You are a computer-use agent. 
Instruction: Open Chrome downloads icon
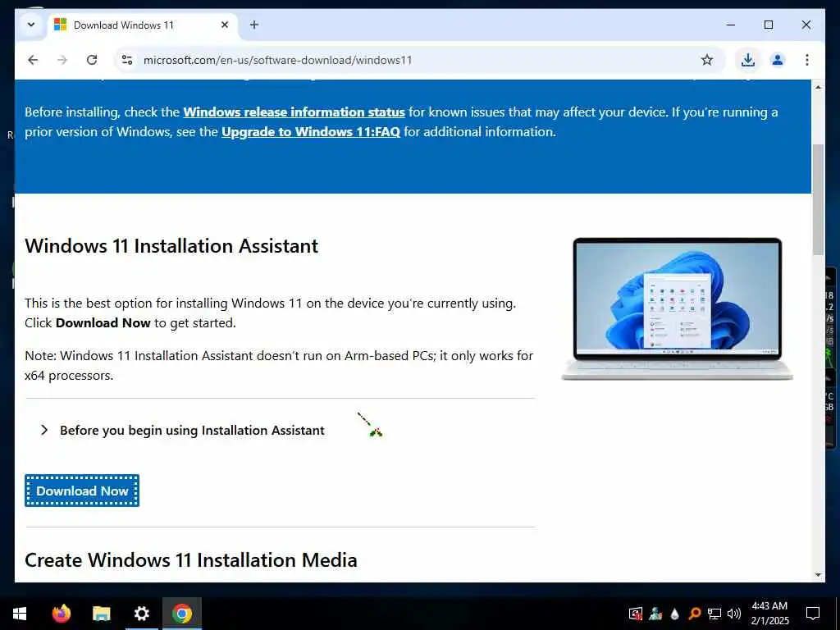(748, 60)
